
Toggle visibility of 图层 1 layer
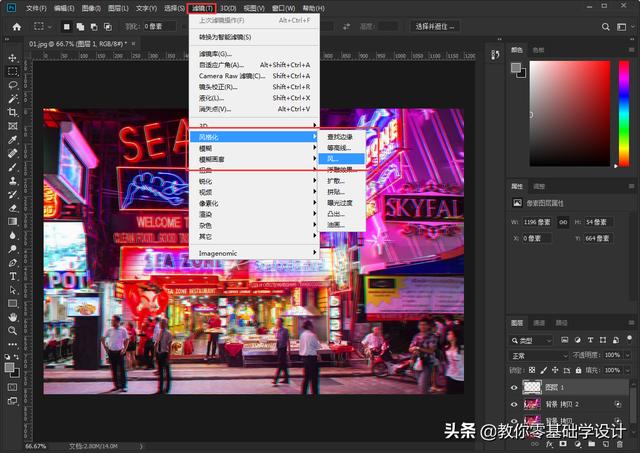514,387
